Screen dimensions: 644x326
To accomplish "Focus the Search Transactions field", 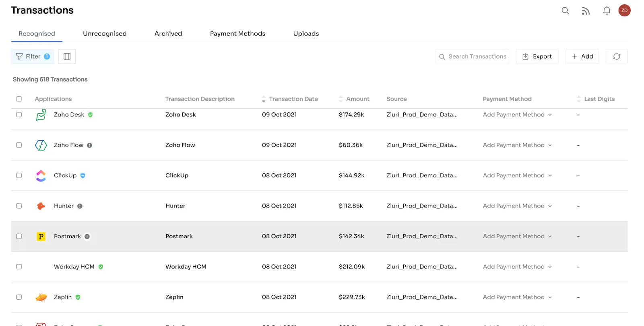I will 472,56.
